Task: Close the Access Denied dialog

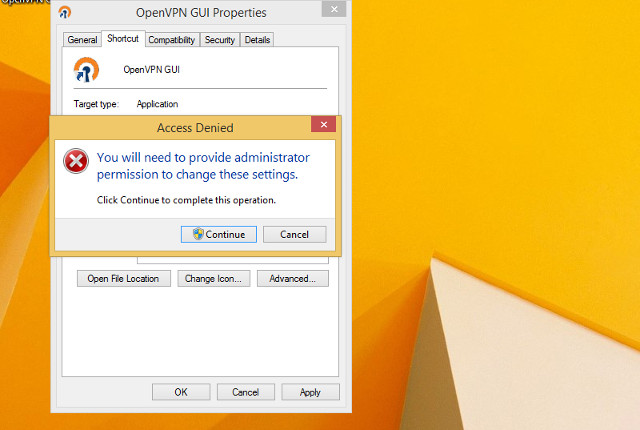Action: (323, 124)
